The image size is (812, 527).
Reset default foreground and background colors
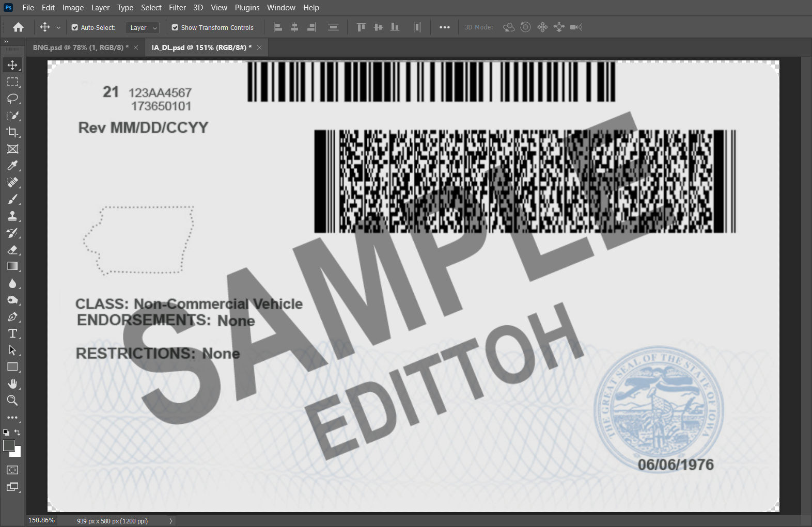pos(6,433)
